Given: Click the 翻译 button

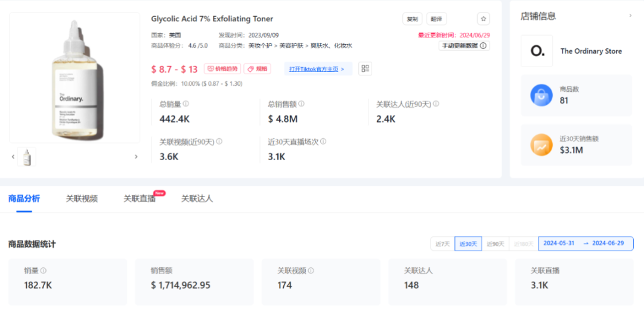Looking at the screenshot, I should pos(436,19).
